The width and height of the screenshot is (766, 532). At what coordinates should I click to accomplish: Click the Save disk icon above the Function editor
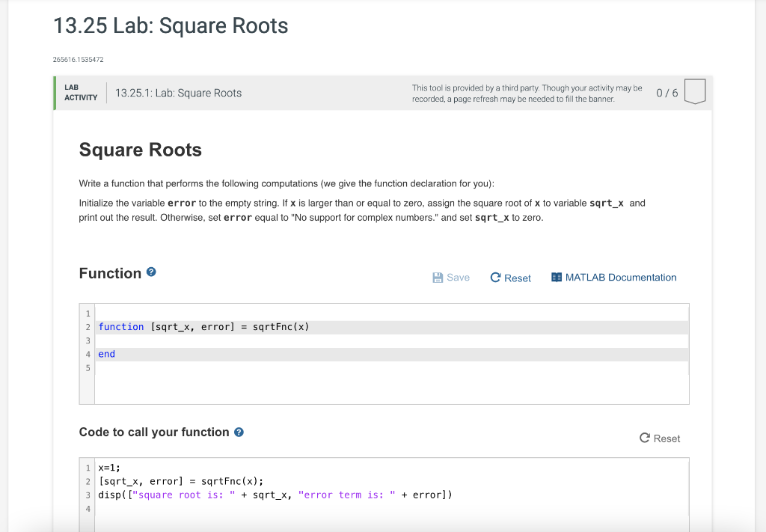[437, 277]
